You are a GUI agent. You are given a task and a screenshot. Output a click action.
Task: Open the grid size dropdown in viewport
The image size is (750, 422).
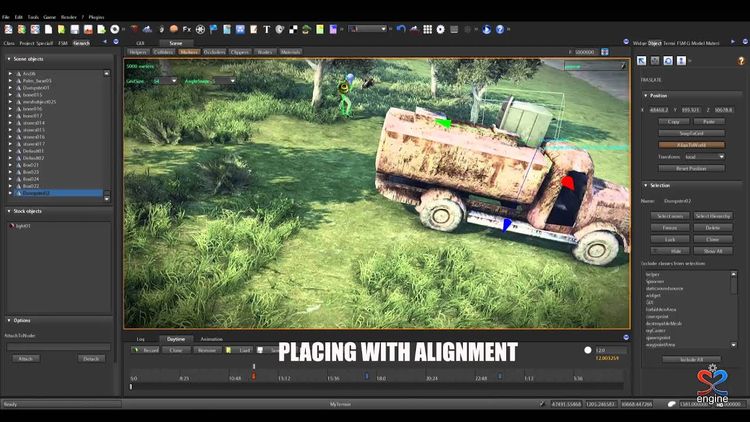coord(164,81)
